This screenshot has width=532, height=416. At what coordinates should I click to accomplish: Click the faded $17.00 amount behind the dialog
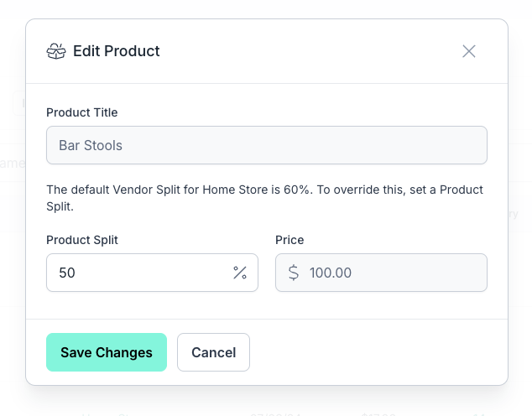tap(378, 414)
